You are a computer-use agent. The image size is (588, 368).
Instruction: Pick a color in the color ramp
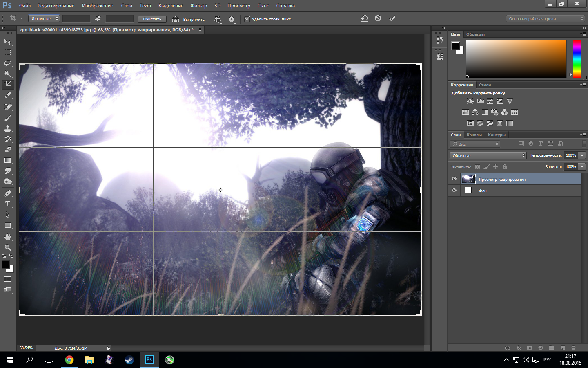point(516,59)
